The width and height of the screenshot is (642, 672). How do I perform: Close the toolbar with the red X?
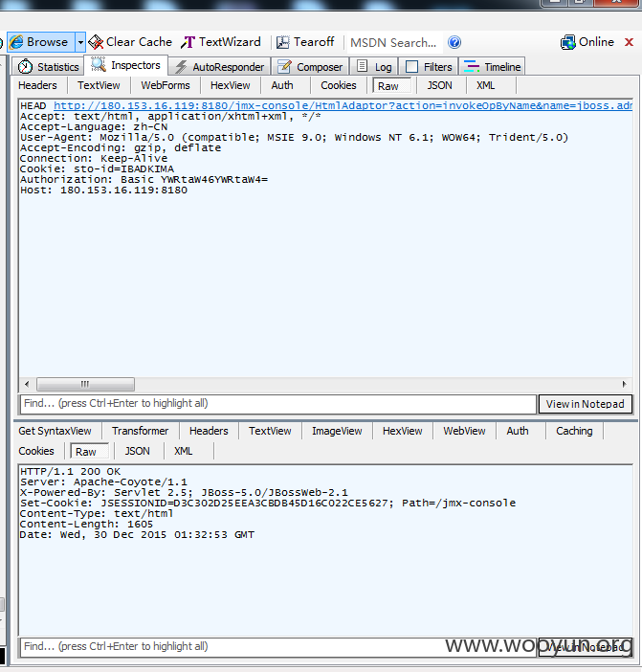(629, 42)
